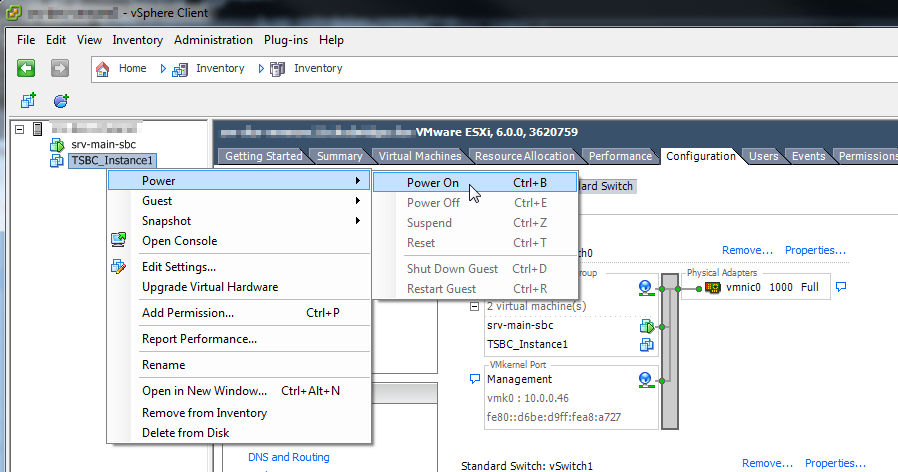Click the vmnic0 network adapter icon

(712, 288)
